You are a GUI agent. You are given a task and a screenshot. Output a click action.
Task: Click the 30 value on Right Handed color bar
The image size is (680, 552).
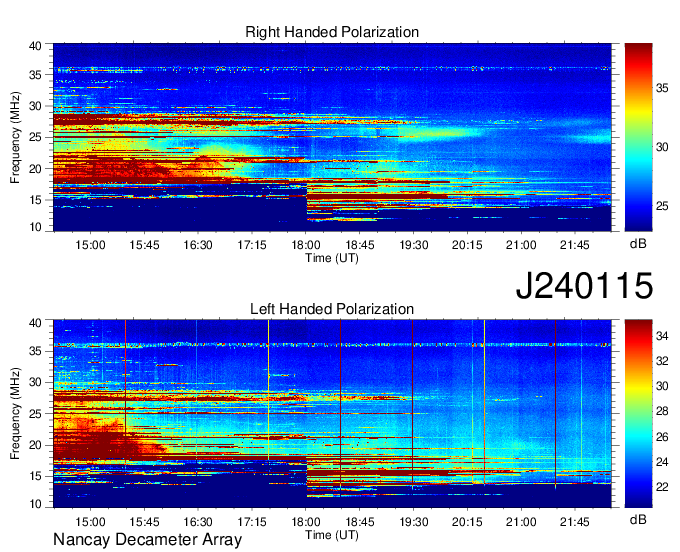tap(662, 147)
